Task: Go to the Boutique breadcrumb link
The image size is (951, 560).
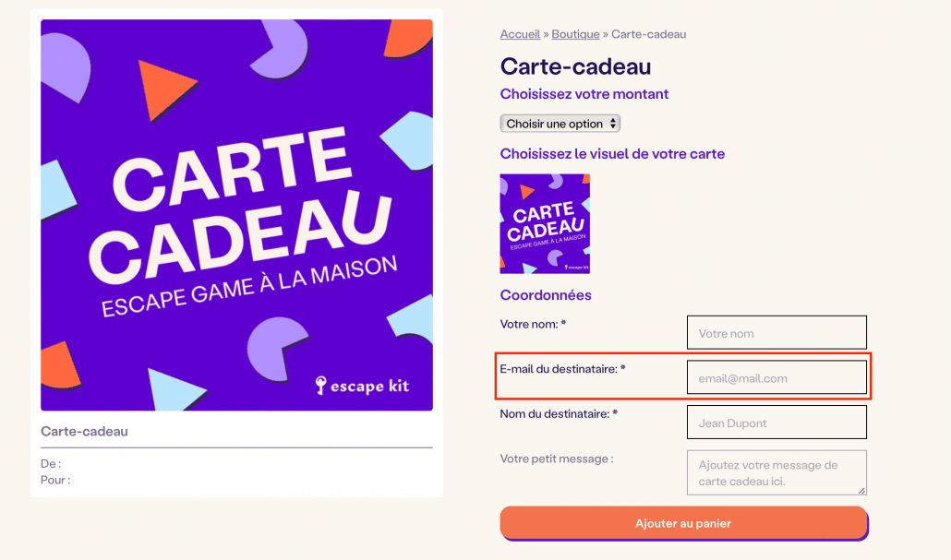Action: tap(575, 34)
